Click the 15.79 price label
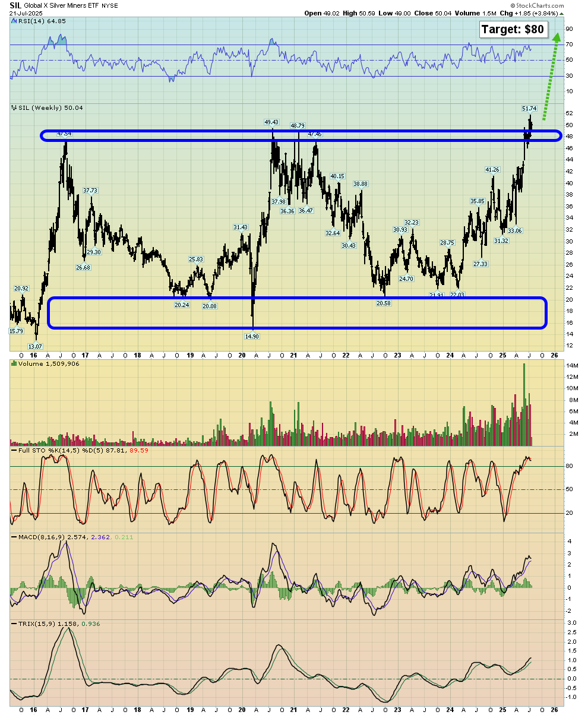Image resolution: width=588 pixels, height=715 pixels. click(x=17, y=331)
